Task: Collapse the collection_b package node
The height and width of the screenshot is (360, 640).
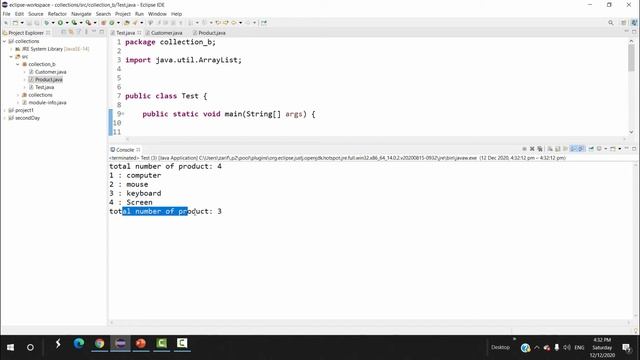Action: (x=18, y=64)
